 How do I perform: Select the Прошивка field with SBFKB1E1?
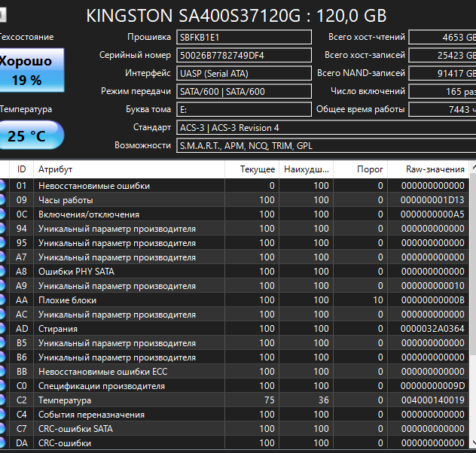point(244,38)
